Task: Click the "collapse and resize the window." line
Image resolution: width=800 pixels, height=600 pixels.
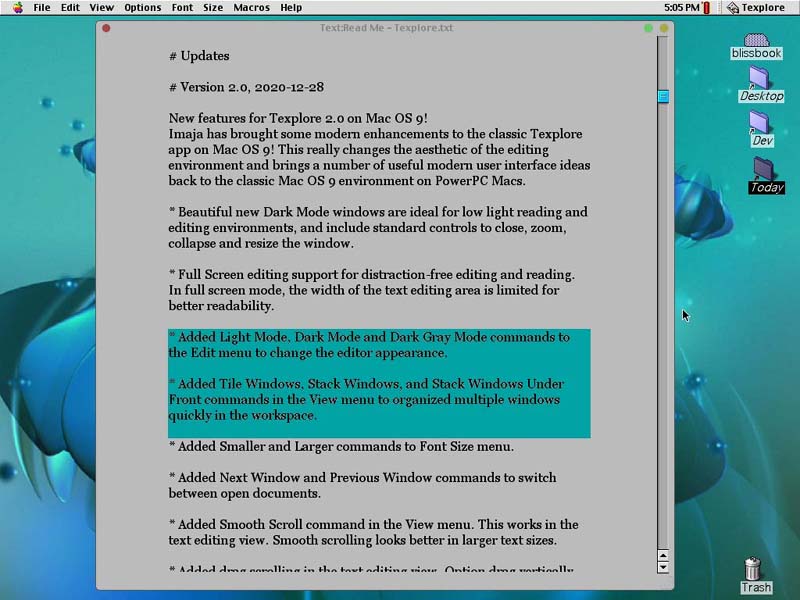Action: point(261,243)
